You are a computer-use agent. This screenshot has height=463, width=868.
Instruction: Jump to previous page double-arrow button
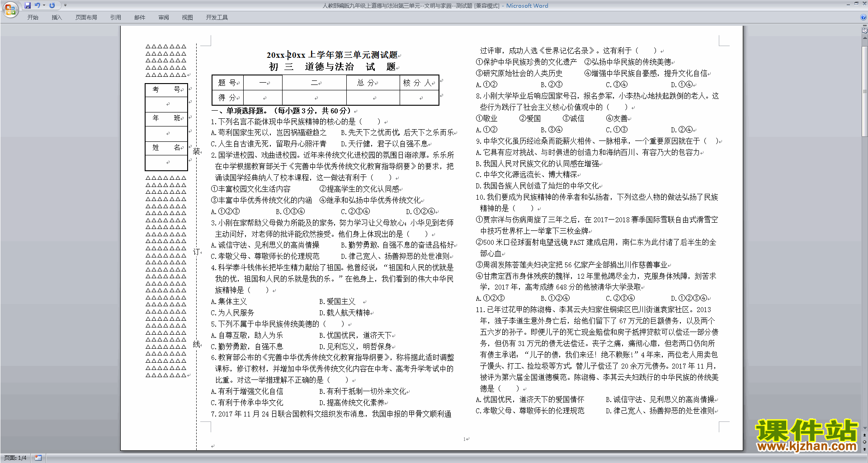[864, 435]
